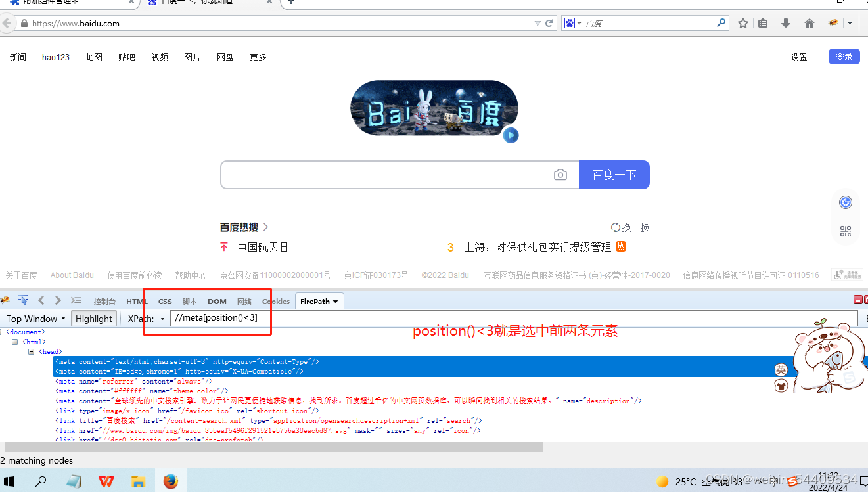Switch to the 脚本 tab
Screen dimensions: 868x492
190,302
